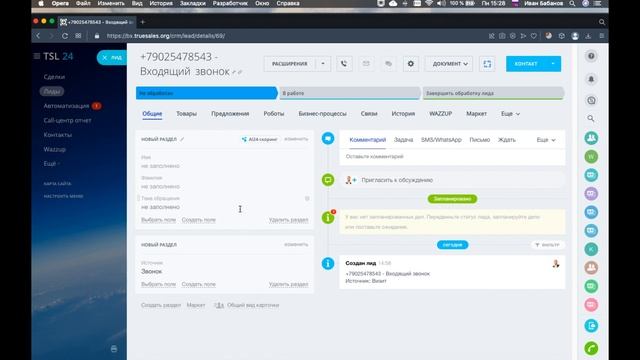The width and height of the screenshot is (640, 360).
Task: Click the light blue chat icon at sidebar bottom
Action: tap(591, 325)
